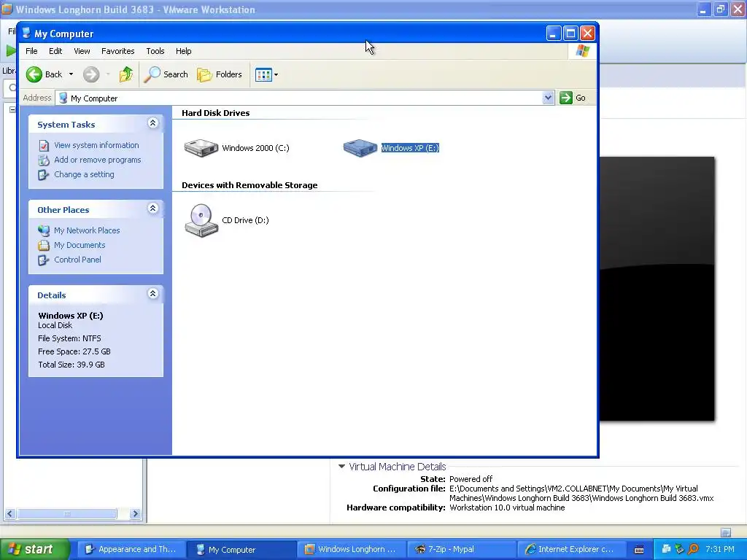Click the VMware window title bar icon

(x=7, y=9)
